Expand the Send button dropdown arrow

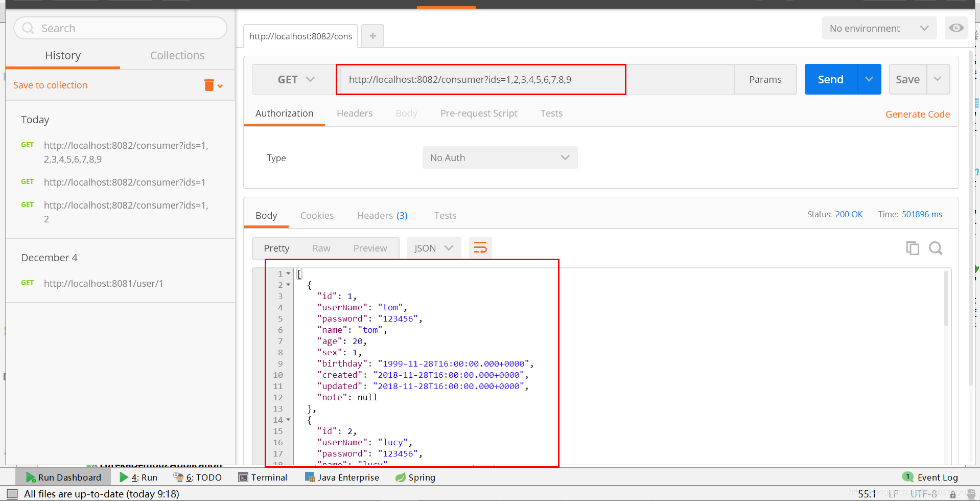click(869, 79)
